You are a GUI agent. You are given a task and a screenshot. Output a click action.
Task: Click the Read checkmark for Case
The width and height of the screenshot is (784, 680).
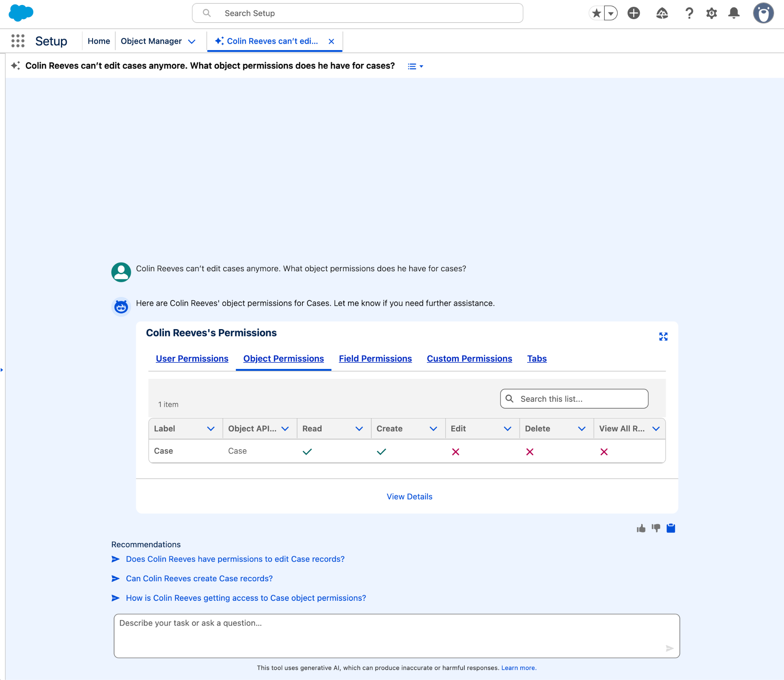(307, 452)
